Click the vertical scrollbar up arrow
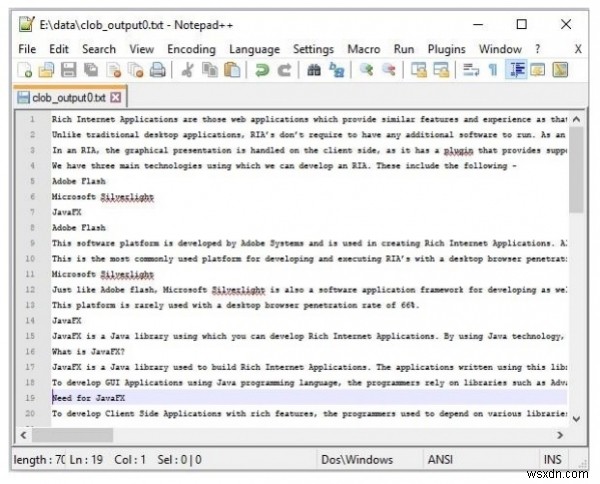600x484 pixels. 576,119
